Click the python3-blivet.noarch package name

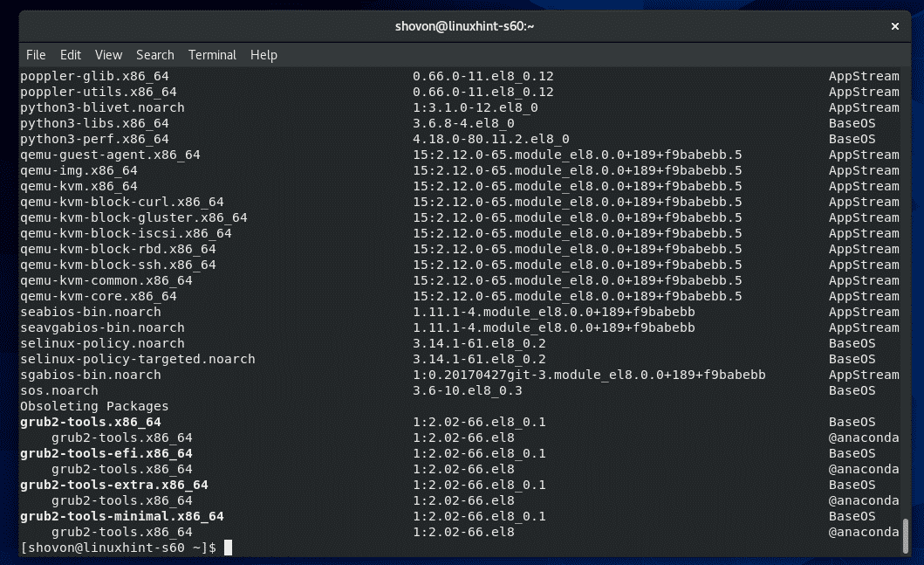click(102, 107)
